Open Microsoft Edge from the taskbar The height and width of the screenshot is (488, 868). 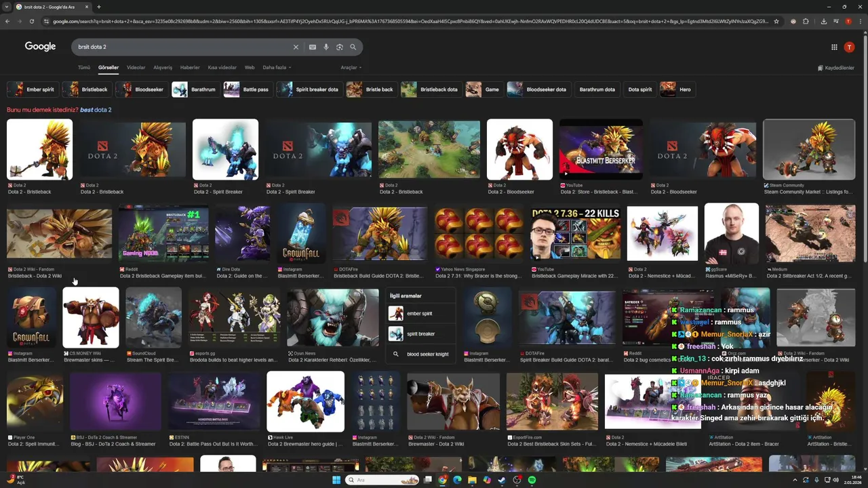457,480
